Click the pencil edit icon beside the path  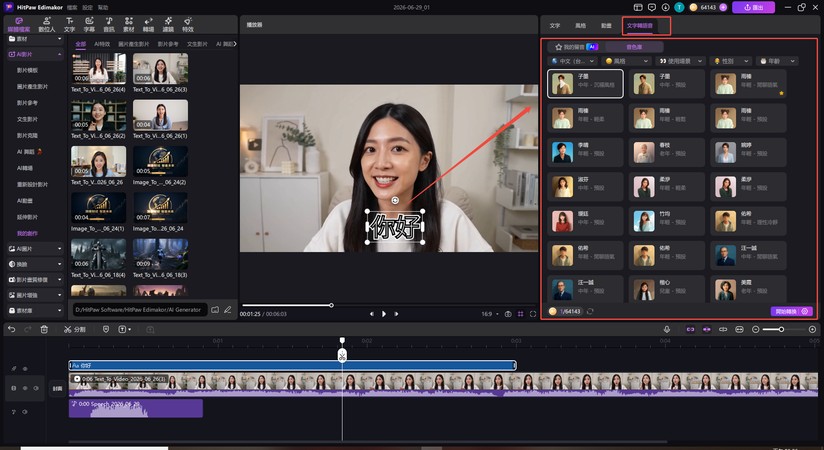click(228, 310)
